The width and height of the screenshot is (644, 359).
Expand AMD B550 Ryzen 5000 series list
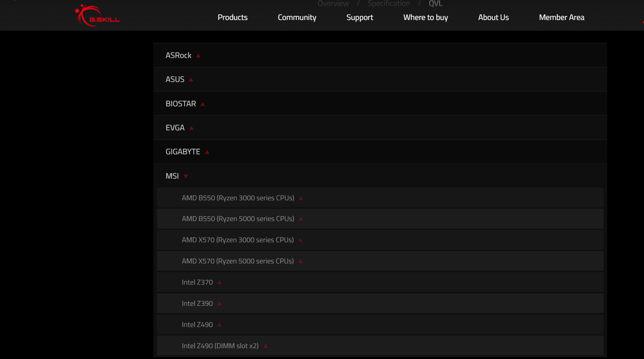click(380, 219)
